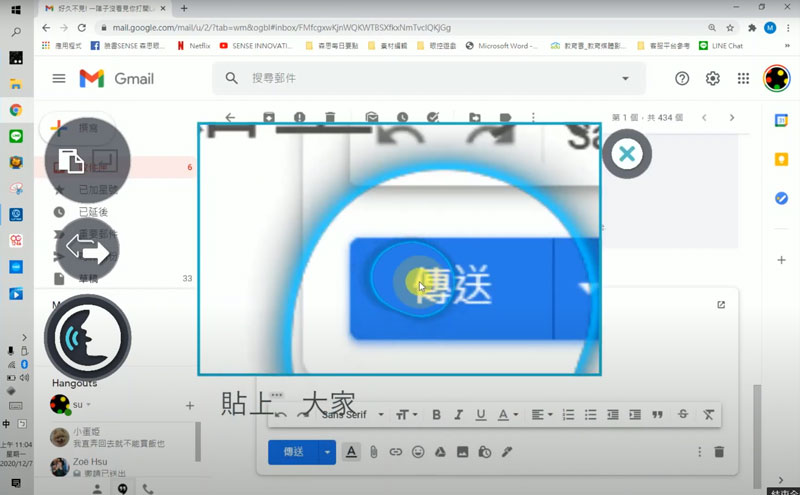Close the magnifier overlay with the X button

pyautogui.click(x=627, y=154)
